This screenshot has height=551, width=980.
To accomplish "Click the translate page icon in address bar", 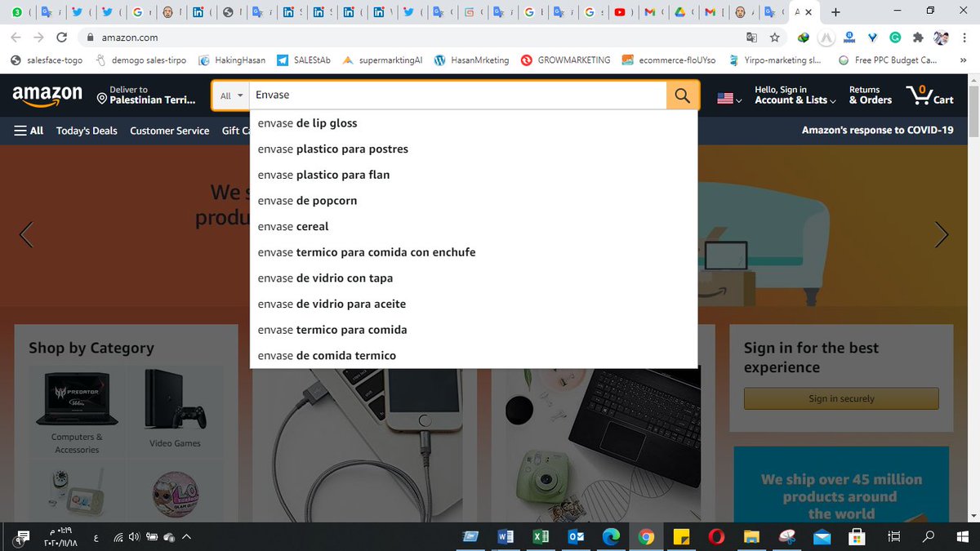I will pyautogui.click(x=752, y=38).
